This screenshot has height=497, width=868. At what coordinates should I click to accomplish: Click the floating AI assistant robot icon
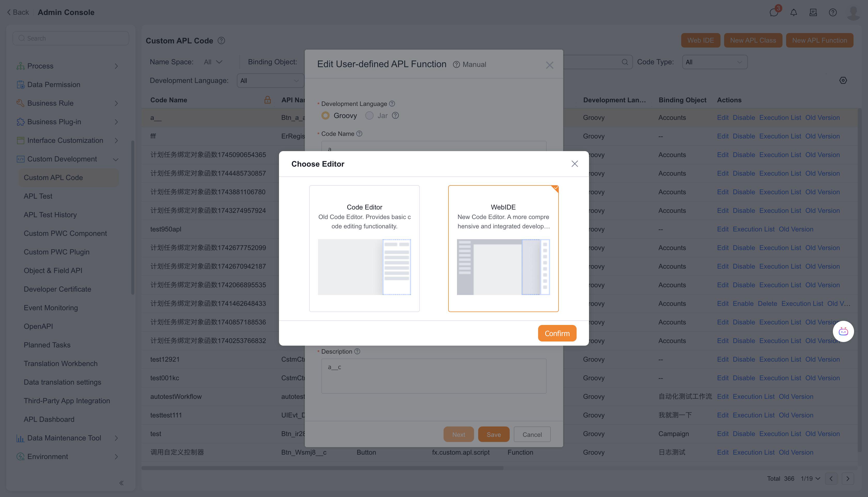coord(843,331)
